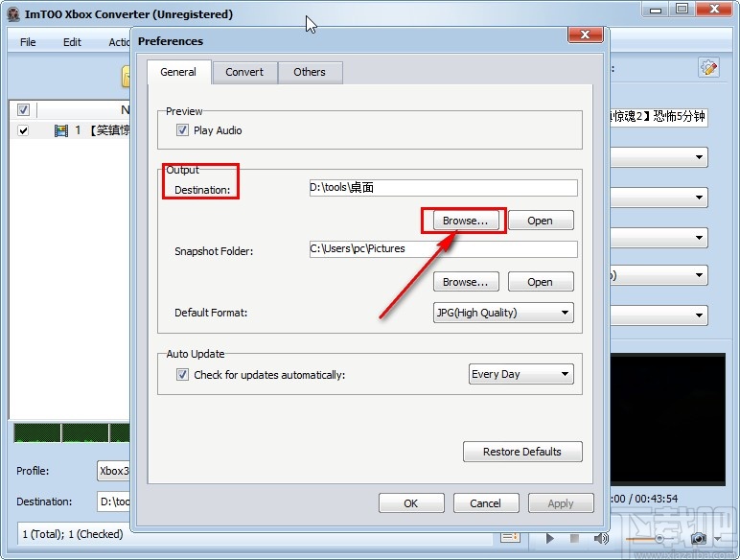Toggle the select-all checkbox in list header
The image size is (740, 560).
(x=23, y=110)
